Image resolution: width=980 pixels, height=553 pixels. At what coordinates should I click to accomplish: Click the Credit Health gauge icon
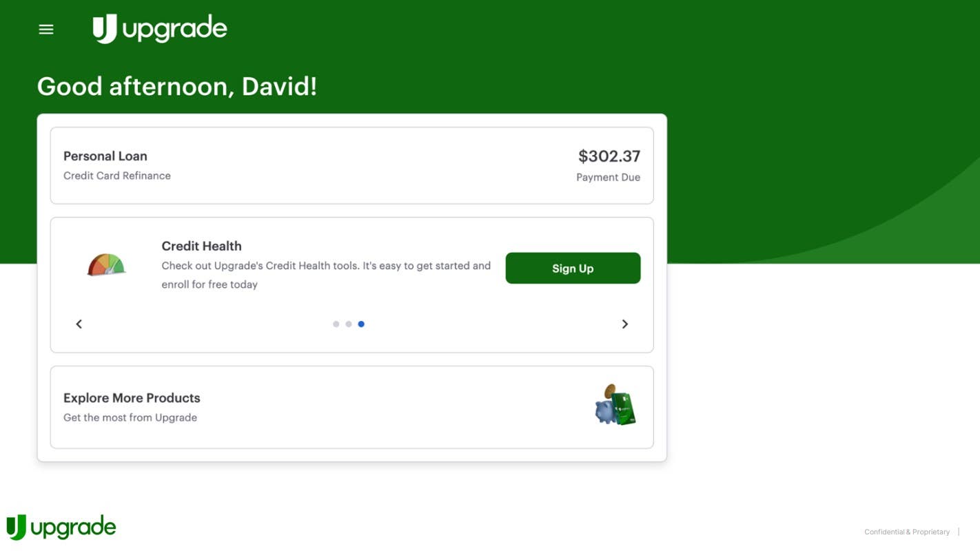[107, 265]
